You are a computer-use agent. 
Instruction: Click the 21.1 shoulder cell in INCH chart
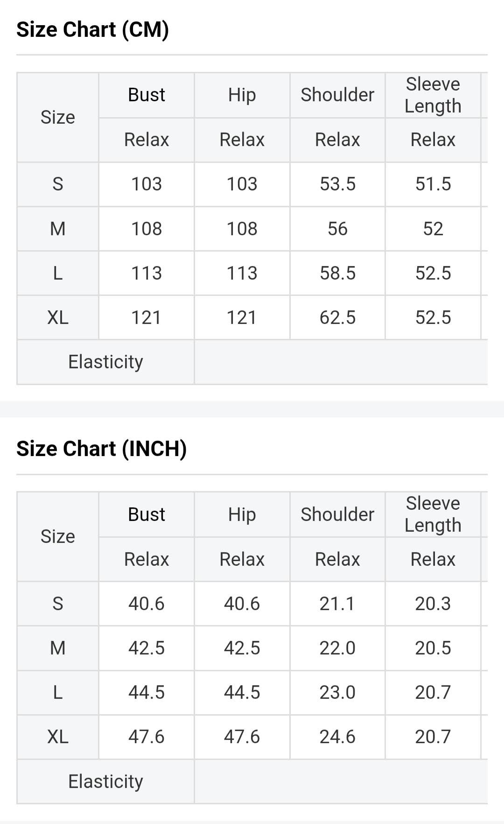(x=337, y=604)
